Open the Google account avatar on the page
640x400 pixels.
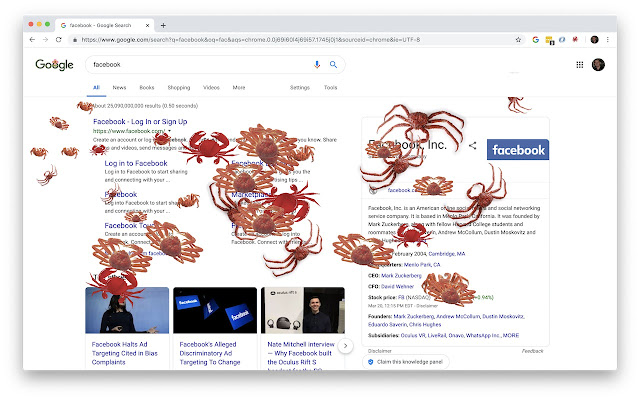[x=598, y=64]
